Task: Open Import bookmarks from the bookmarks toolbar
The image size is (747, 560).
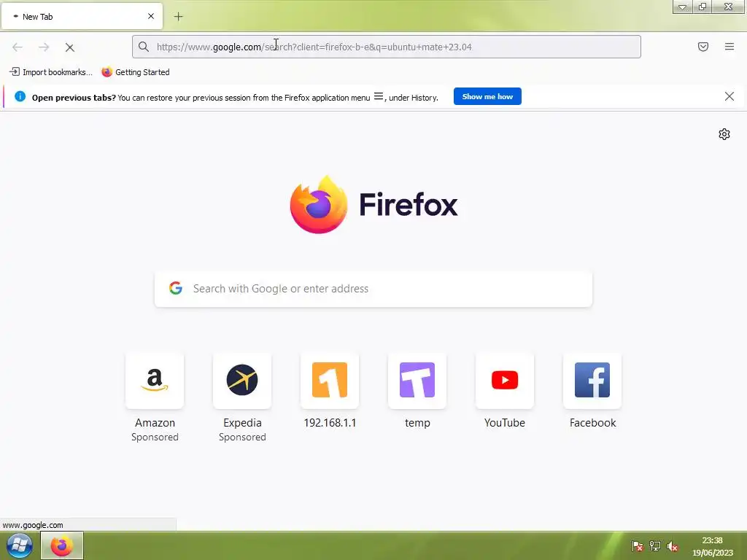Action: coord(50,72)
